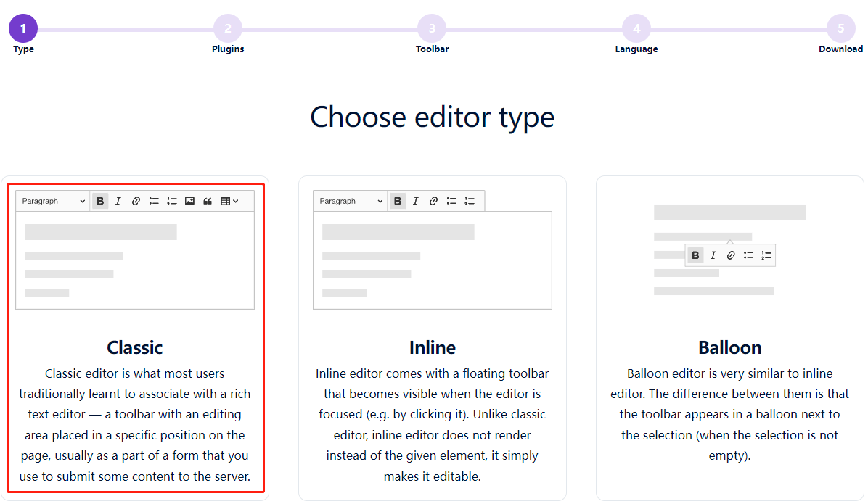Start a numbered list in the Classic editor
868x504 pixels.
pos(172,201)
